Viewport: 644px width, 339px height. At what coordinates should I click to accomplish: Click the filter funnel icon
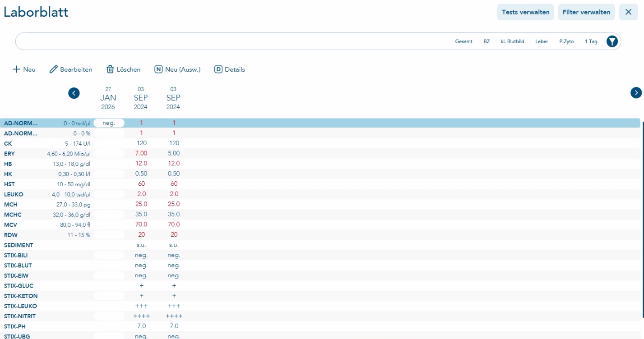click(x=612, y=41)
